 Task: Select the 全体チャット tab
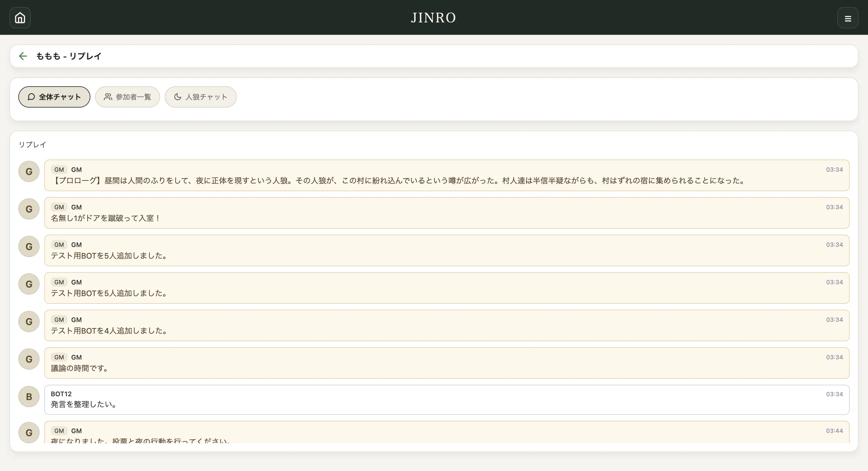click(x=54, y=97)
